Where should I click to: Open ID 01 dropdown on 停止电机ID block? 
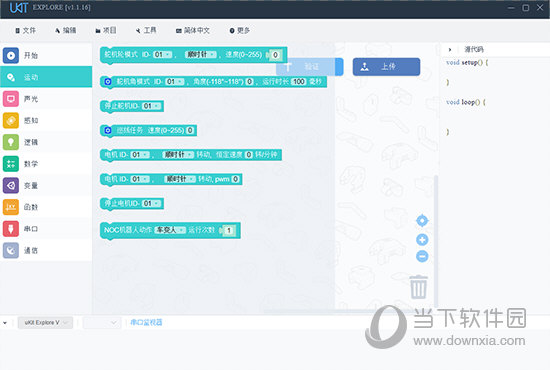point(152,203)
